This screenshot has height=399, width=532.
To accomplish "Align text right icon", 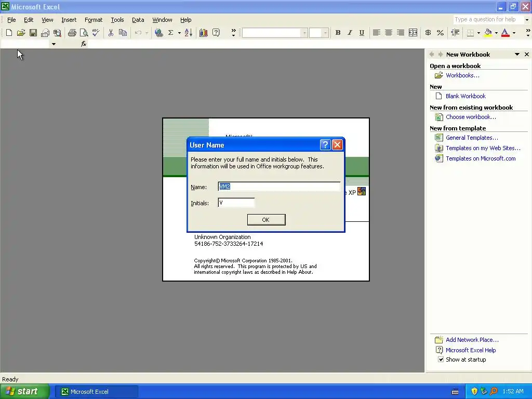I will point(401,33).
